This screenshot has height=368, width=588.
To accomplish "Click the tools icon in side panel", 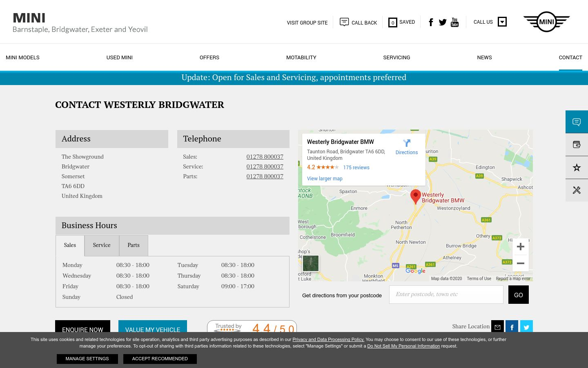I will click(x=577, y=190).
